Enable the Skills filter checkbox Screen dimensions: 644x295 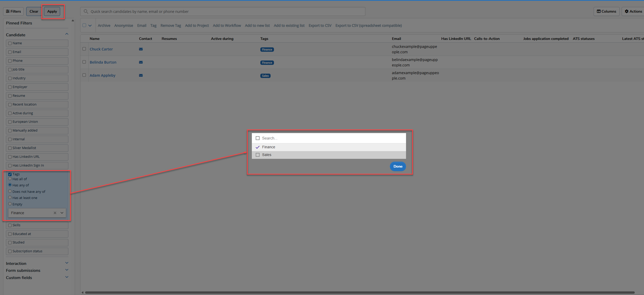(x=10, y=225)
